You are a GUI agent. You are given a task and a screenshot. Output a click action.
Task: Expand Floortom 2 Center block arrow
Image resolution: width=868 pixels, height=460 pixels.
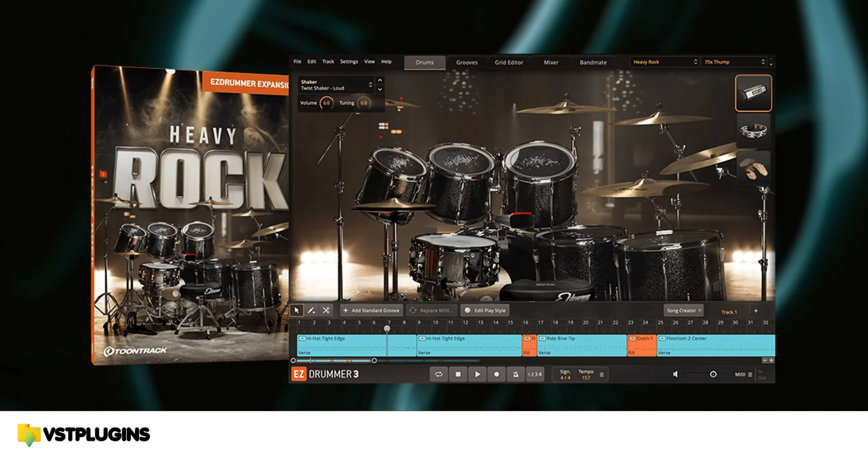[x=662, y=339]
